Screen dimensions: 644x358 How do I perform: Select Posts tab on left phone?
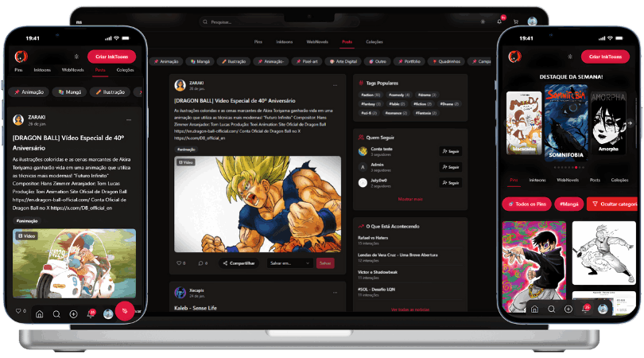click(x=100, y=70)
